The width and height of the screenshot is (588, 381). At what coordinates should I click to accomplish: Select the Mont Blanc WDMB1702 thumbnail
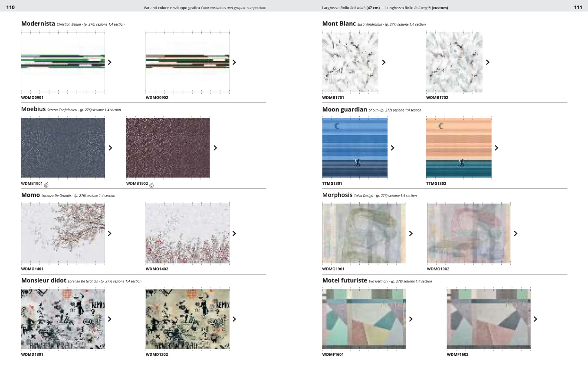click(x=454, y=62)
